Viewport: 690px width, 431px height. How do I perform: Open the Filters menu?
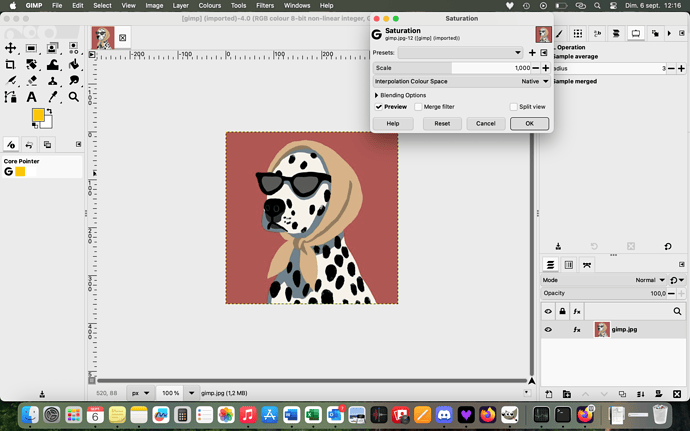(265, 6)
